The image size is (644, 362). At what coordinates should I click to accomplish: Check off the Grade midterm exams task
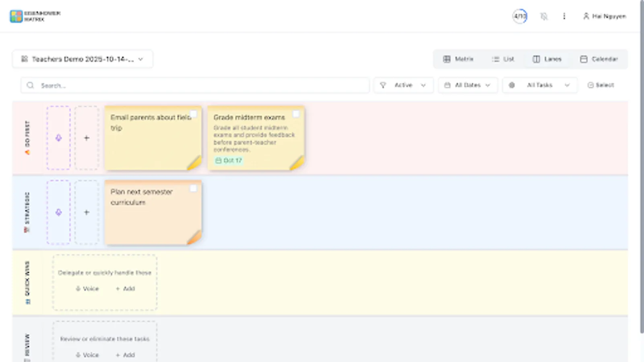pyautogui.click(x=296, y=114)
